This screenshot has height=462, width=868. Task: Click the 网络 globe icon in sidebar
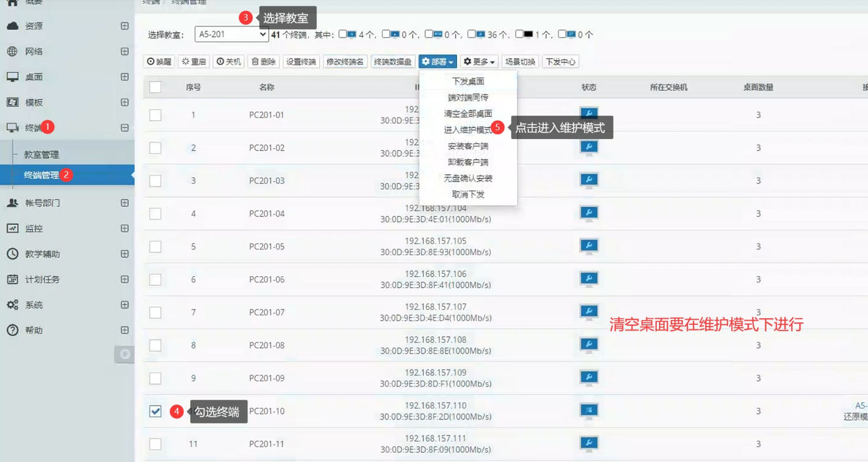coord(12,51)
